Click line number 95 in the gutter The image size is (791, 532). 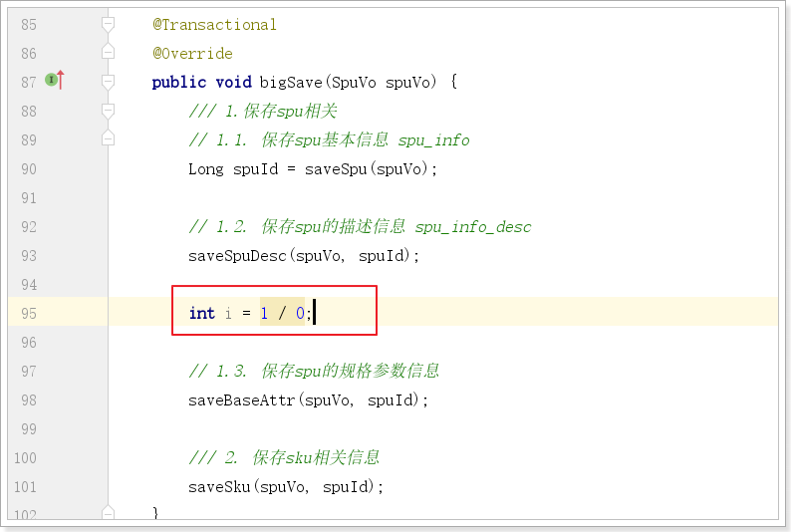[x=28, y=313]
